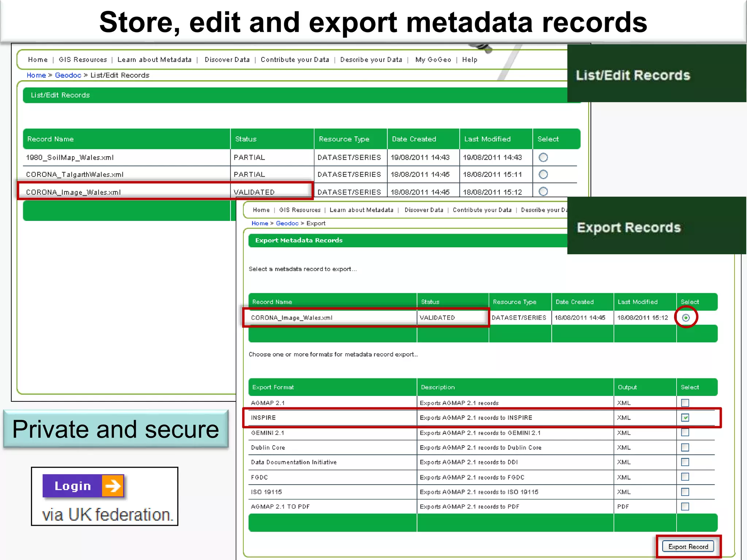The image size is (747, 560).
Task: Click Dublin Core export format name
Action: (x=268, y=447)
